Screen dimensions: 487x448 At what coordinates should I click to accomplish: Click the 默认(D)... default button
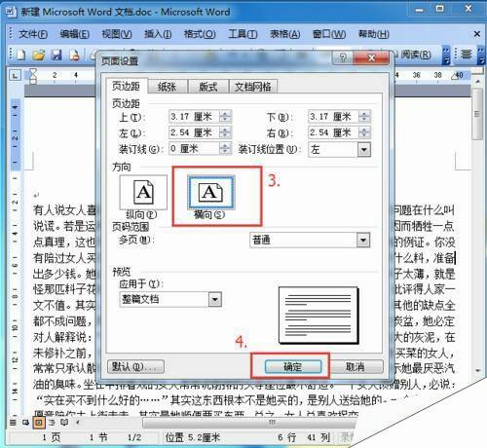click(135, 367)
